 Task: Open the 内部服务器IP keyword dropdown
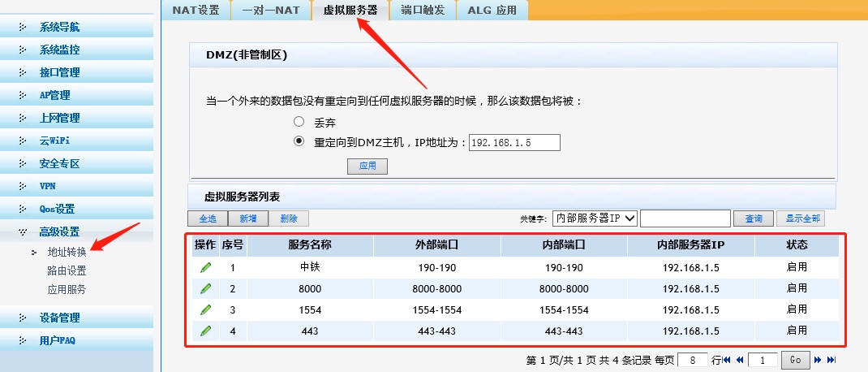click(595, 218)
